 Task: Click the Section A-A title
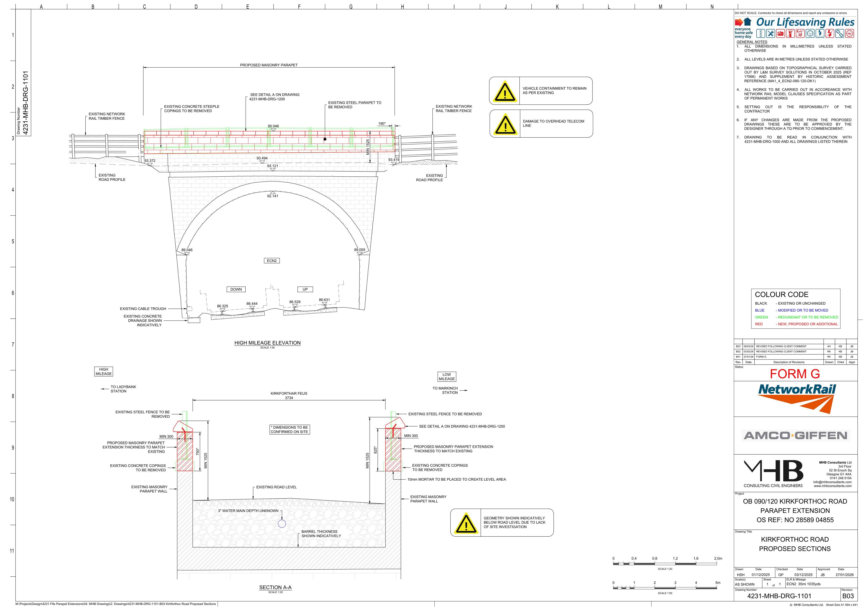[275, 587]
